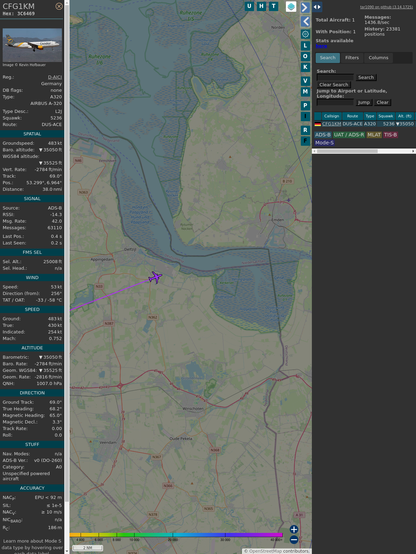
Task: Click the O map option button
Action: [x=305, y=56]
